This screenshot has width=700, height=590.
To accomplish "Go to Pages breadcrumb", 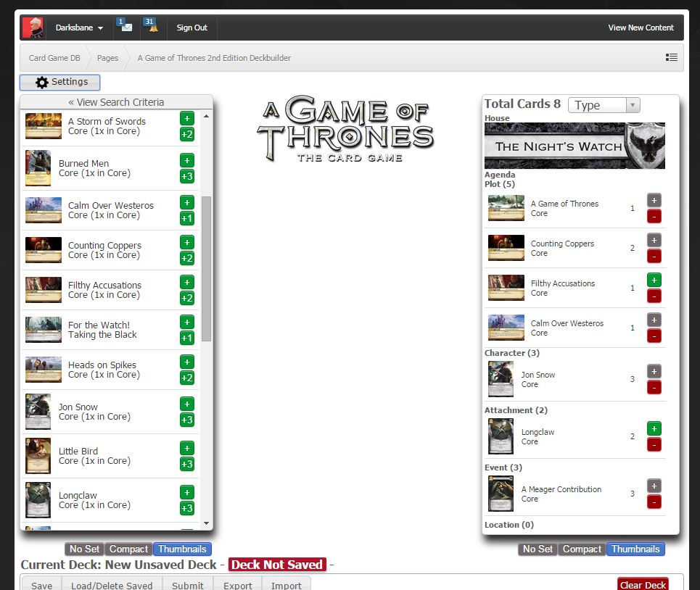I will pos(107,58).
